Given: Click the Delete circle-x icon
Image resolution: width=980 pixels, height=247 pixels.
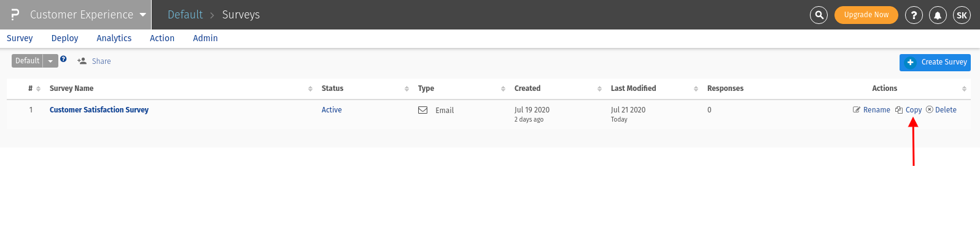Looking at the screenshot, I should tap(929, 109).
